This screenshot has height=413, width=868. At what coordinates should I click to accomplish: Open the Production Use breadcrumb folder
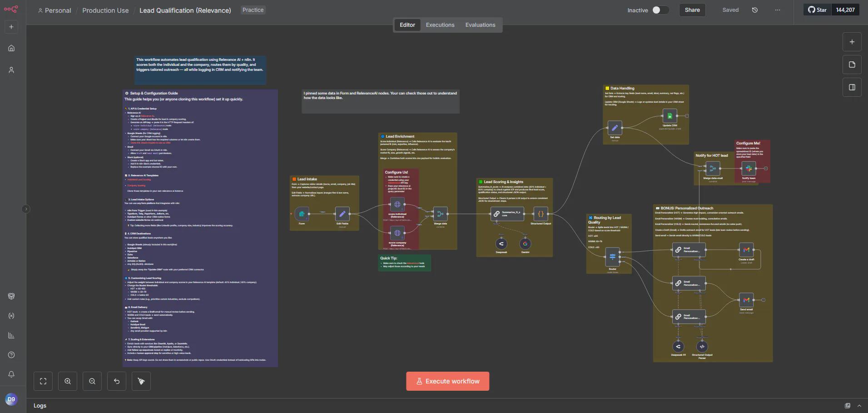coord(105,10)
